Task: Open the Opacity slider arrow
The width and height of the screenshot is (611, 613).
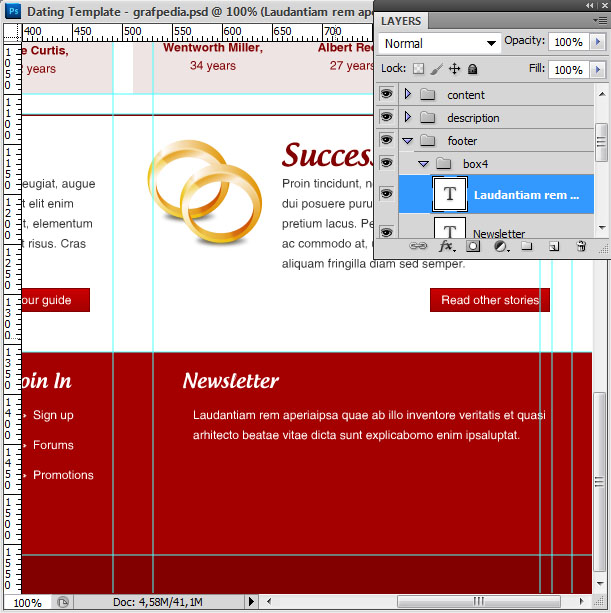Action: (x=597, y=41)
